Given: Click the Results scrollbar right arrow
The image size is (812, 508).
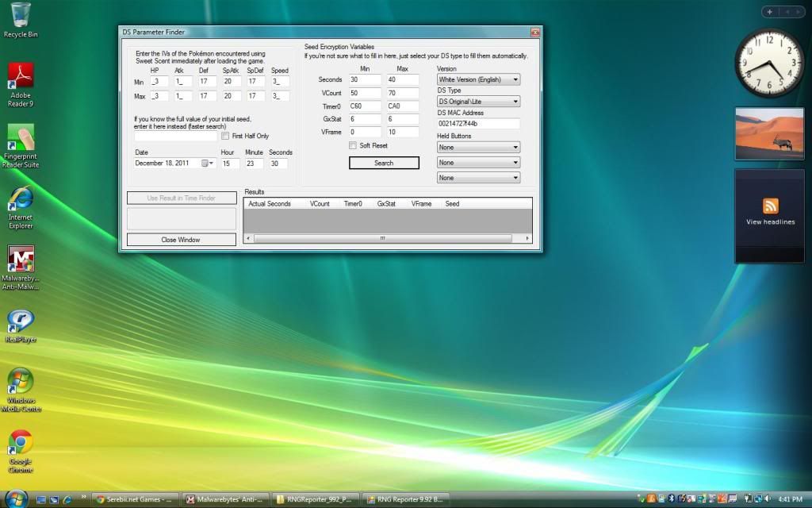Looking at the screenshot, I should 527,238.
